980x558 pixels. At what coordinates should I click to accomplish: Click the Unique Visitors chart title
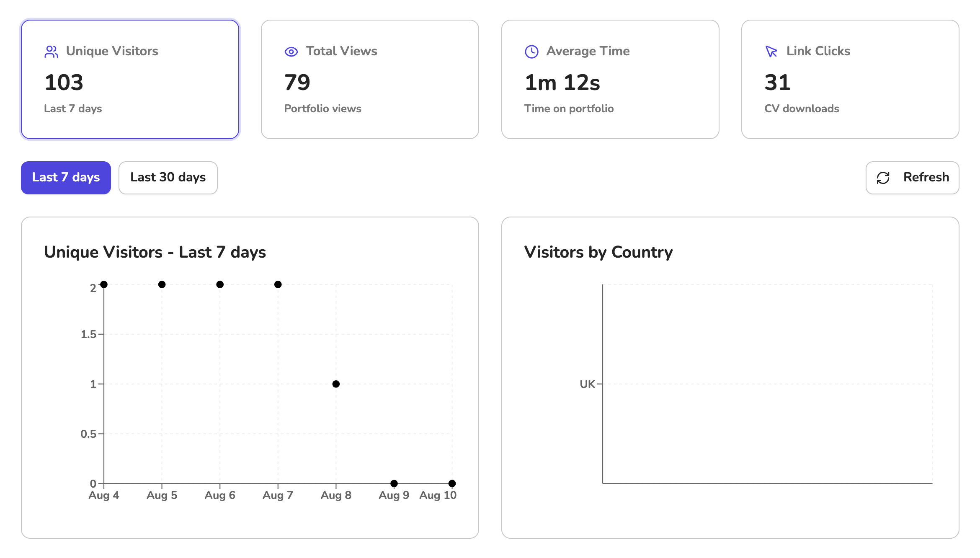point(155,252)
